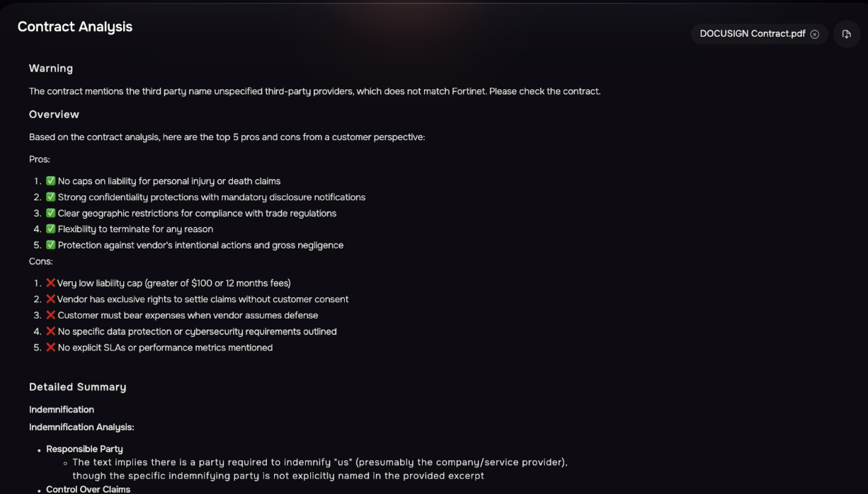Click the Indemnification Analysis subheading
Image resolution: width=868 pixels, height=494 pixels.
click(81, 427)
